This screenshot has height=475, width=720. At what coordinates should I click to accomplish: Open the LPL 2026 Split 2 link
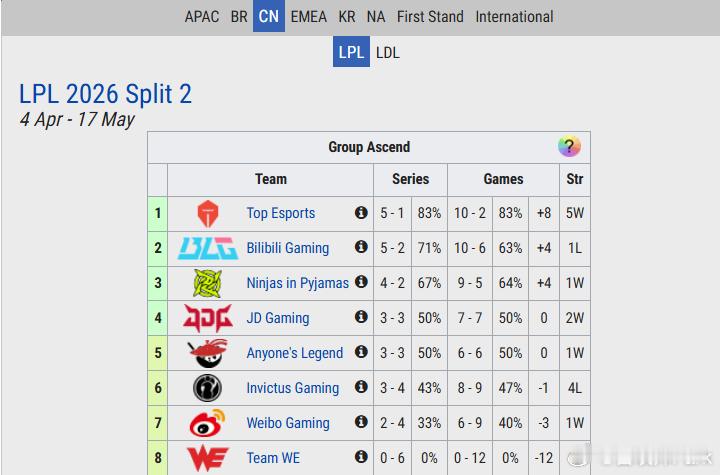click(x=105, y=94)
